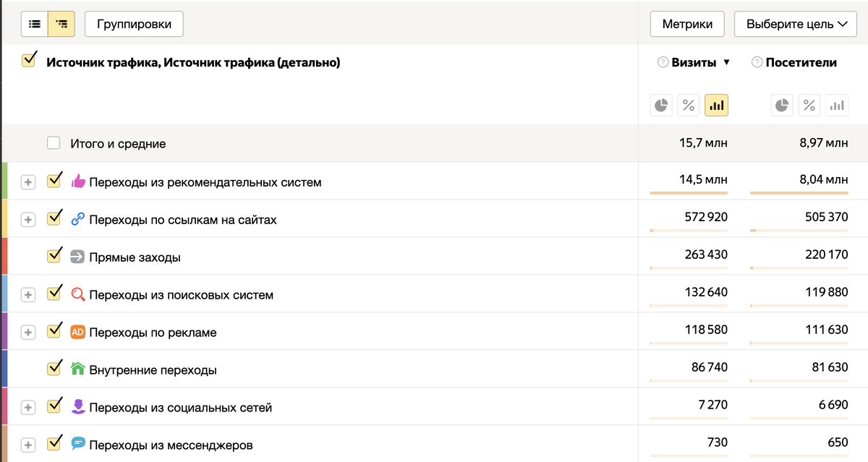Open the Метрики button
The height and width of the screenshot is (462, 868).
click(687, 24)
